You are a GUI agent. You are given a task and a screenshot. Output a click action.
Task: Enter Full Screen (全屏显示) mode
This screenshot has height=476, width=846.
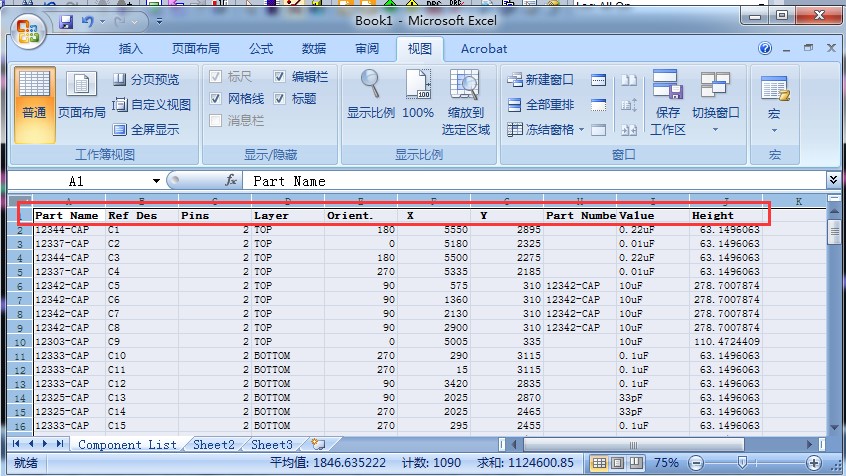point(146,130)
